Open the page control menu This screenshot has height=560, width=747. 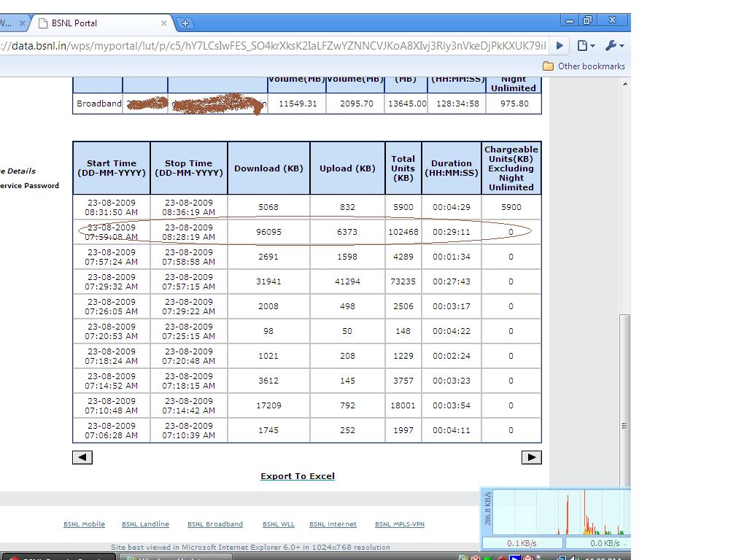[586, 46]
